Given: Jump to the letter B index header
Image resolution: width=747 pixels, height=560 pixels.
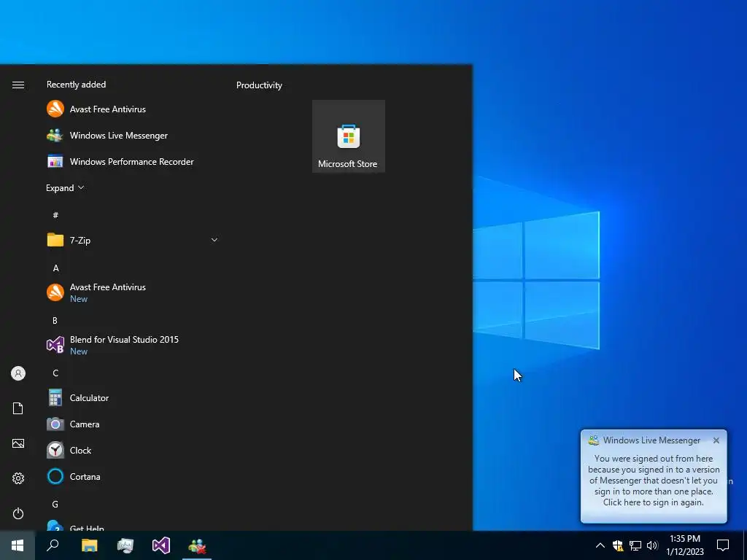Looking at the screenshot, I should point(55,321).
